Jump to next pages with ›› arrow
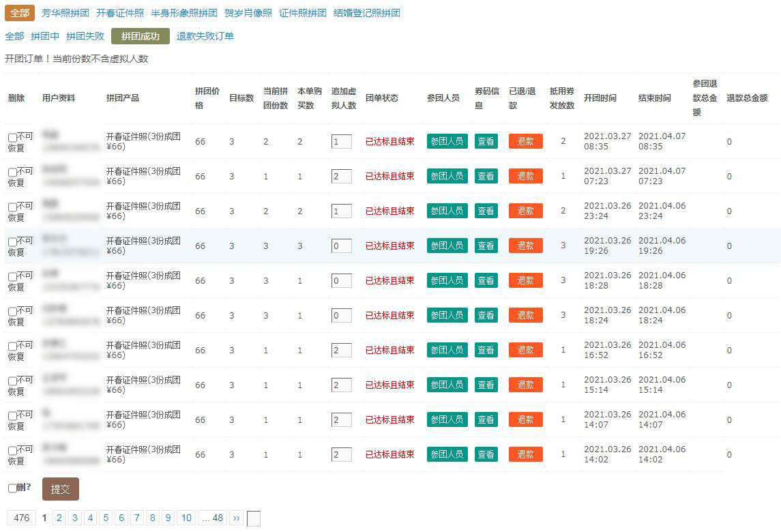This screenshot has height=532, width=781. pyautogui.click(x=236, y=518)
